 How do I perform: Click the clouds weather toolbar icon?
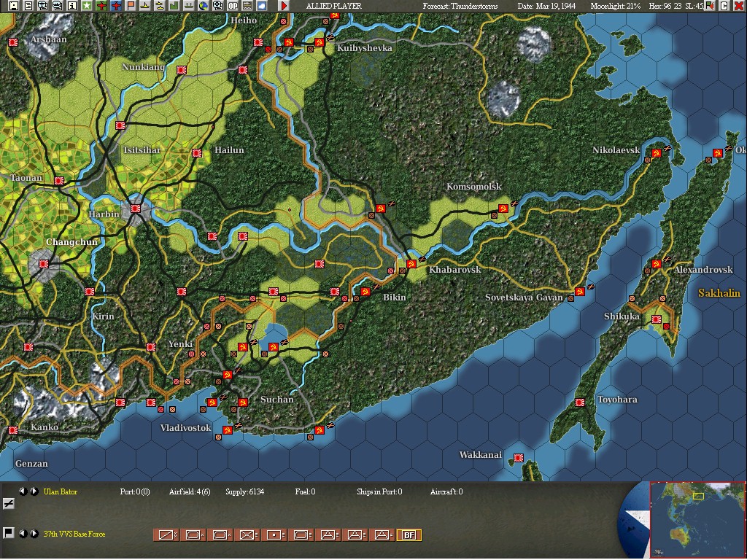point(262,6)
